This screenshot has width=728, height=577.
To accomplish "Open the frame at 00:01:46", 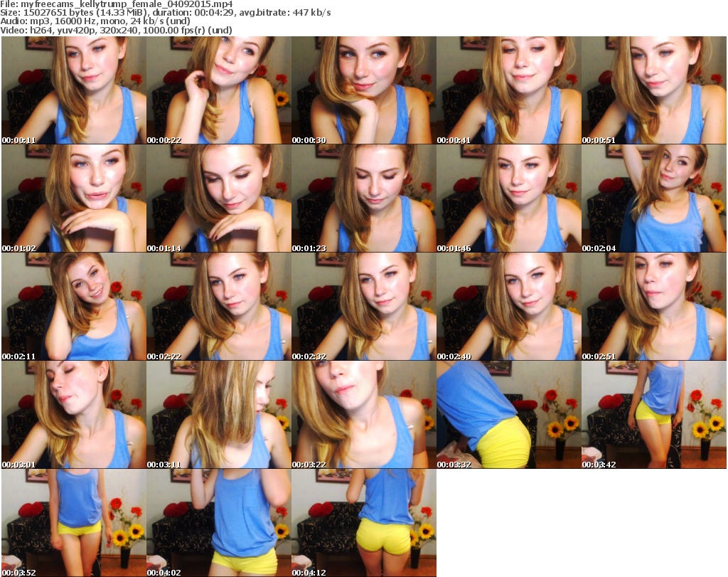I will tap(509, 198).
